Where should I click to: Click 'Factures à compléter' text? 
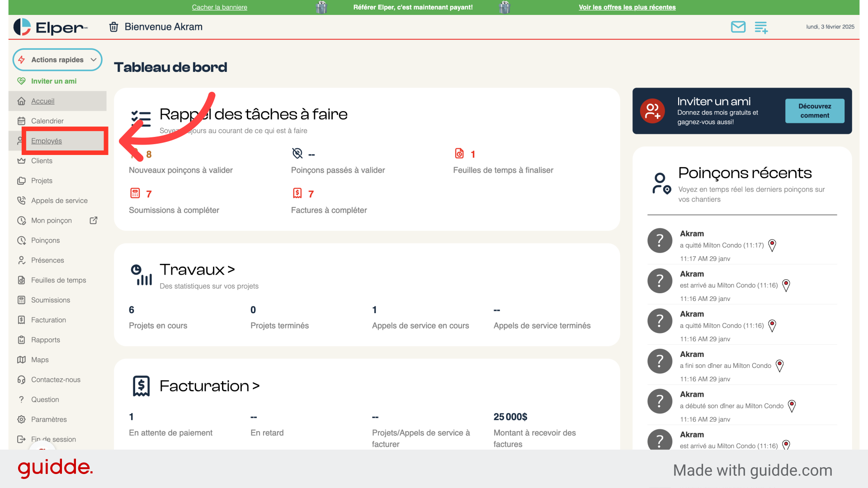[329, 210]
